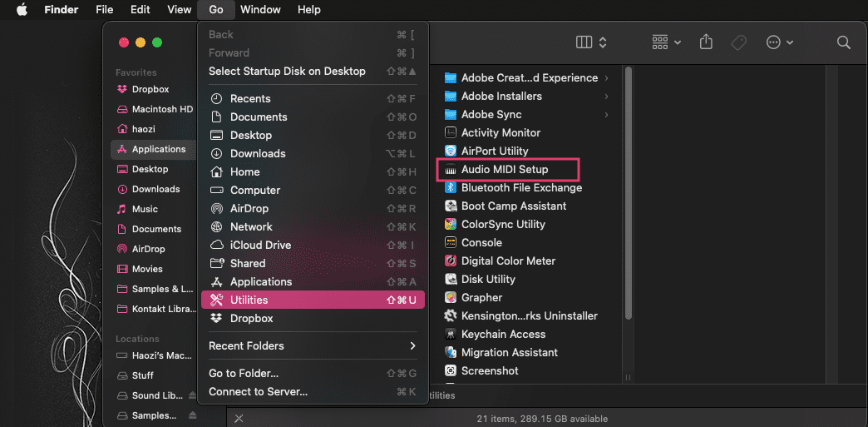Choose Network in the Go menu
This screenshot has height=427, width=868.
click(x=313, y=226)
